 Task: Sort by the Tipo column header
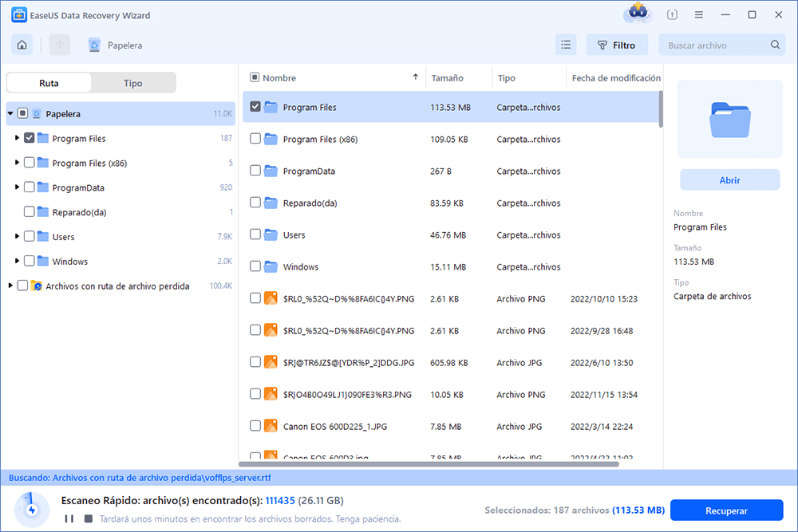pyautogui.click(x=507, y=78)
